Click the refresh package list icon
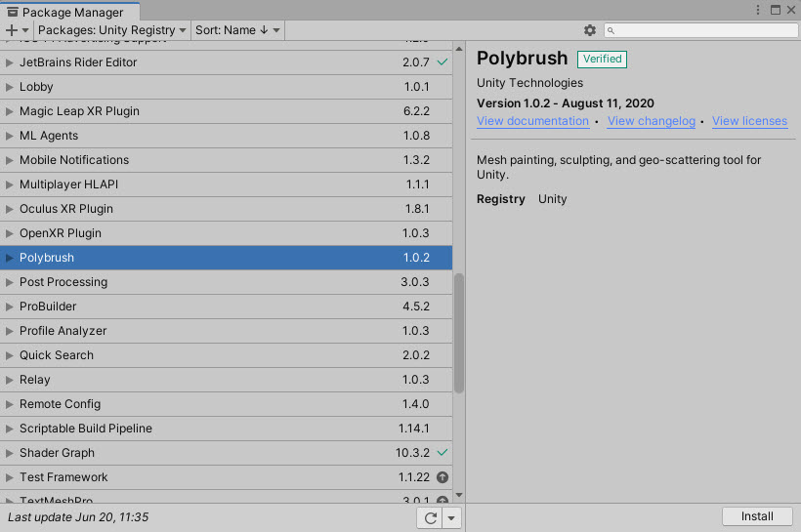Screen dimensions: 801x532 pyautogui.click(x=430, y=518)
